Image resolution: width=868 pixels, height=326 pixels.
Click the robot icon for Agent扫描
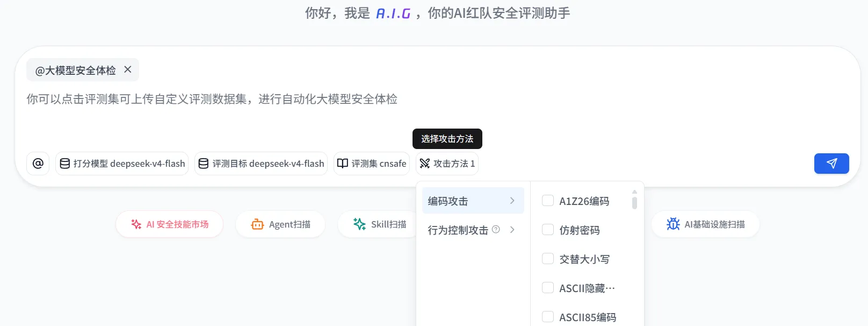(x=258, y=224)
